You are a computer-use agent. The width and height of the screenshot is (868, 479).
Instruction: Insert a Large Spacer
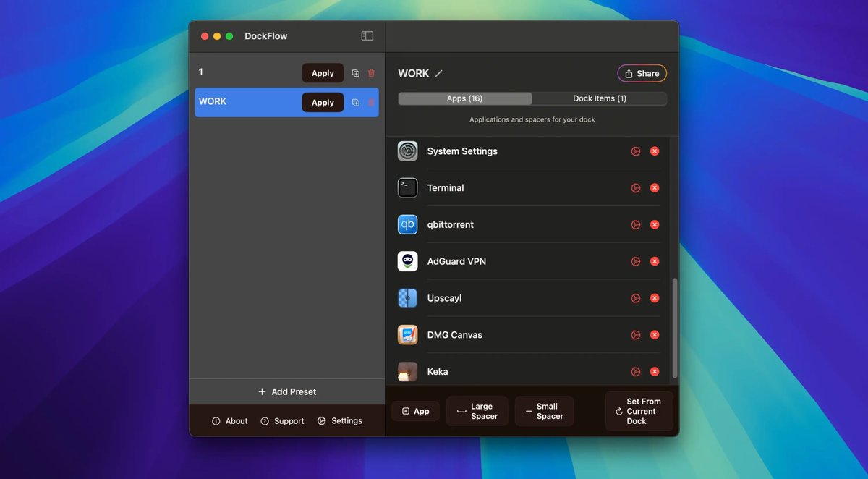[477, 410]
